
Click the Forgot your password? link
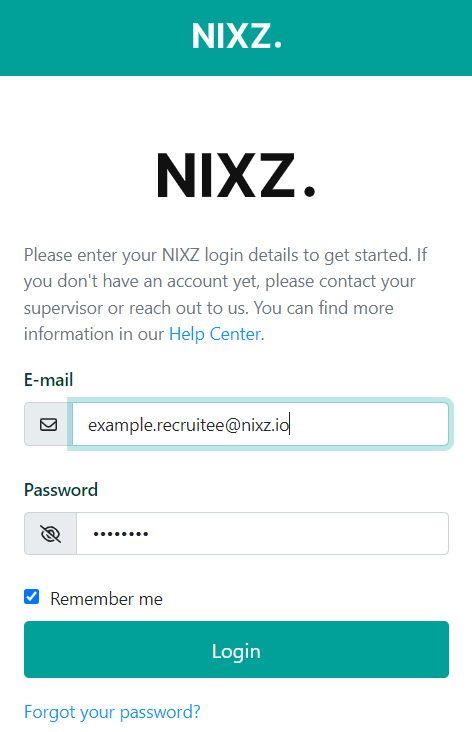[112, 712]
